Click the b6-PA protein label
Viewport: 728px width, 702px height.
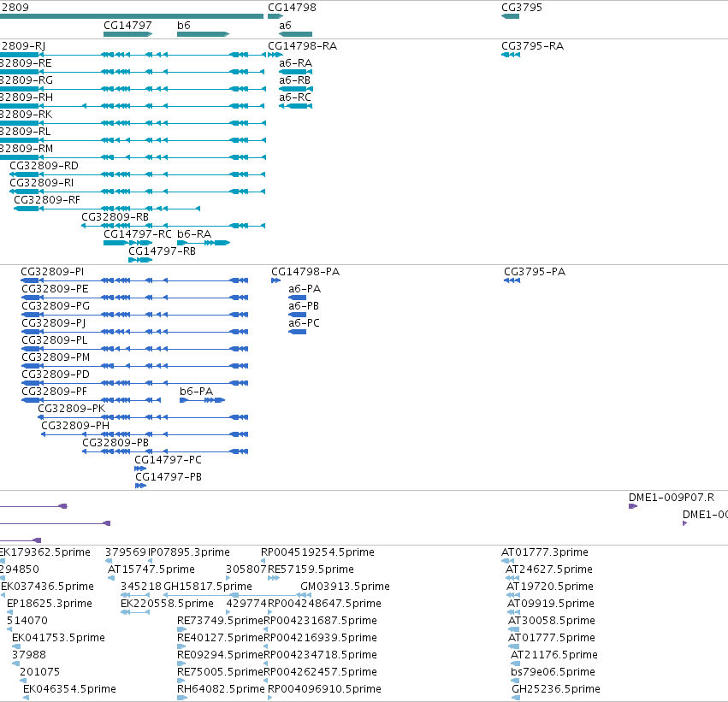(x=197, y=392)
